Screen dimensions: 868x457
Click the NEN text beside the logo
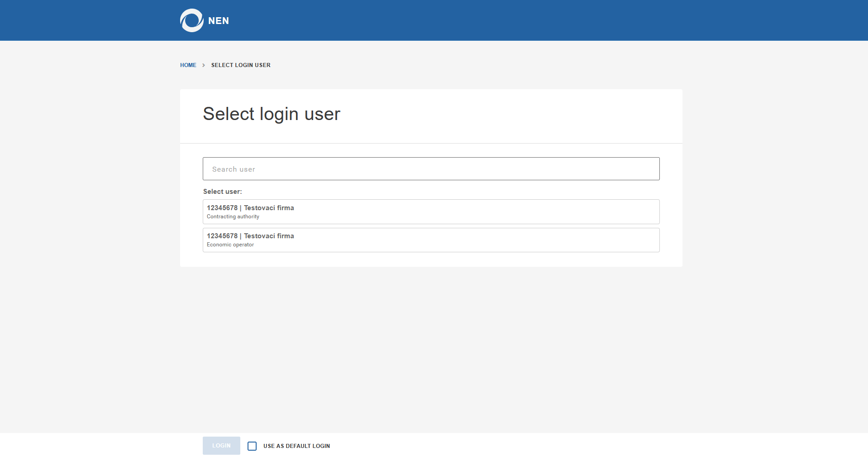click(219, 21)
